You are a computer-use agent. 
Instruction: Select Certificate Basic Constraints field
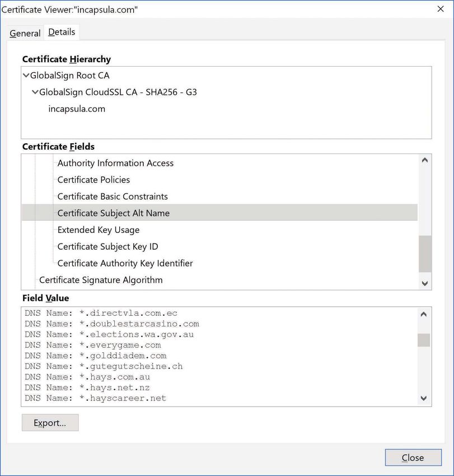[x=113, y=197]
